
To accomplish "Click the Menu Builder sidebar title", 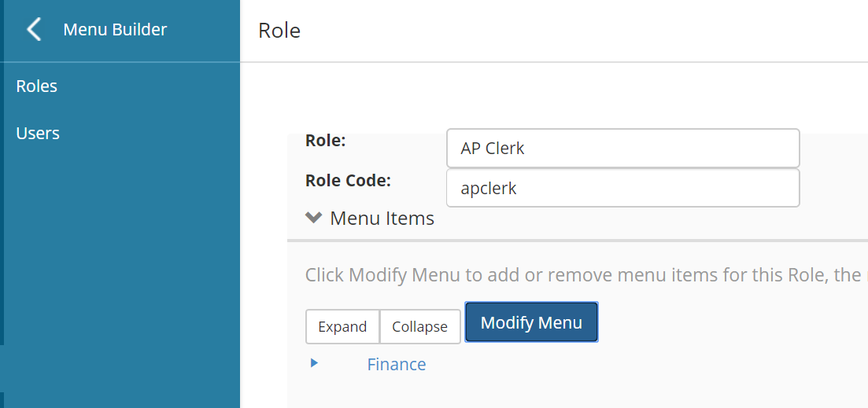I will coord(115,30).
